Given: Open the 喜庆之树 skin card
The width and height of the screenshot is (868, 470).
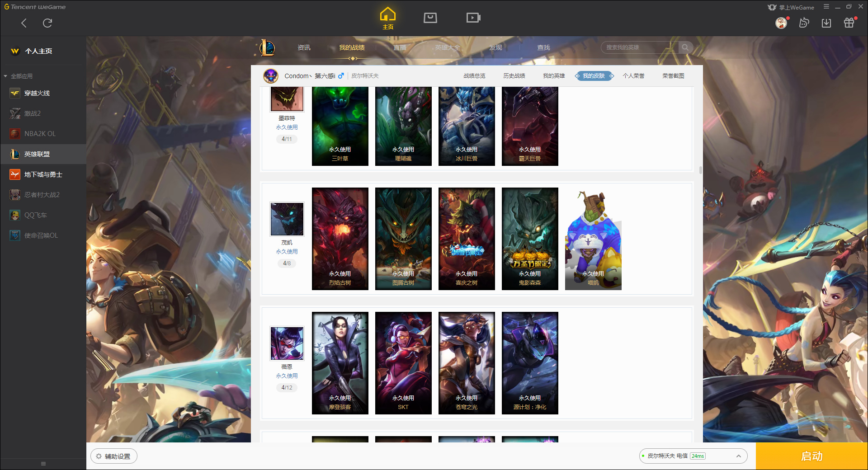Looking at the screenshot, I should (x=467, y=239).
